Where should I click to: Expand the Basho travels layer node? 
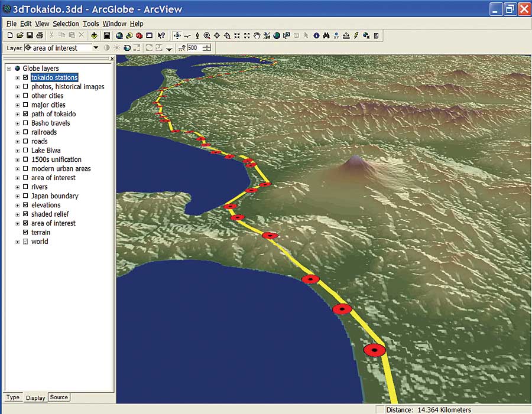[x=17, y=123]
